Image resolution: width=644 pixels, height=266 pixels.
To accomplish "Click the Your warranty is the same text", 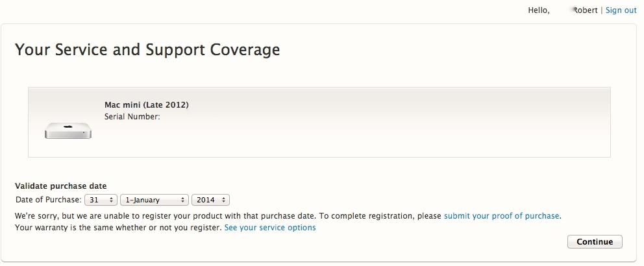I will point(118,228).
